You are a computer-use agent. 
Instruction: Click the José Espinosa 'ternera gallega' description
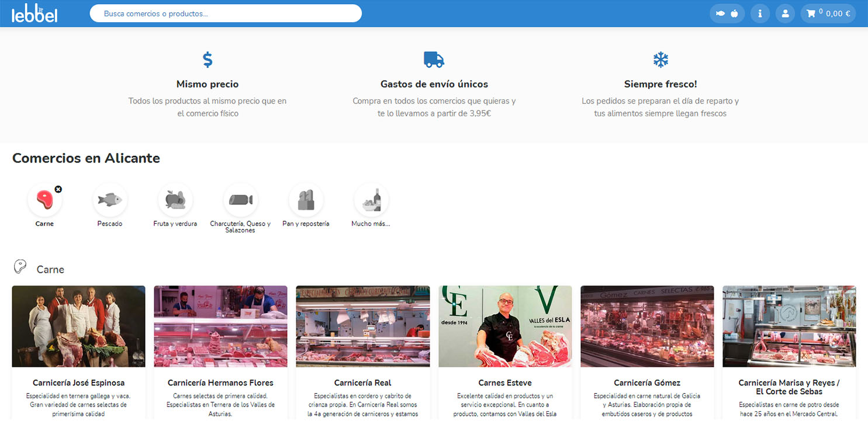pyautogui.click(x=79, y=405)
